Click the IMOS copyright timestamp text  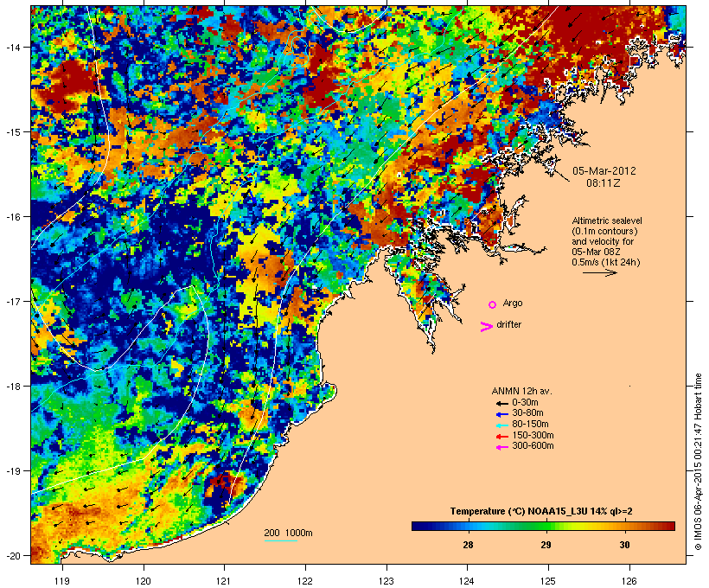(698, 463)
